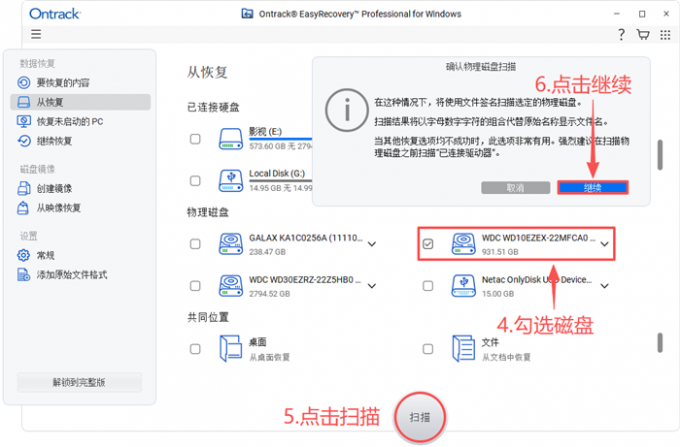680x447 pixels.
Task: Click the info icon in the dialog
Action: click(347, 110)
